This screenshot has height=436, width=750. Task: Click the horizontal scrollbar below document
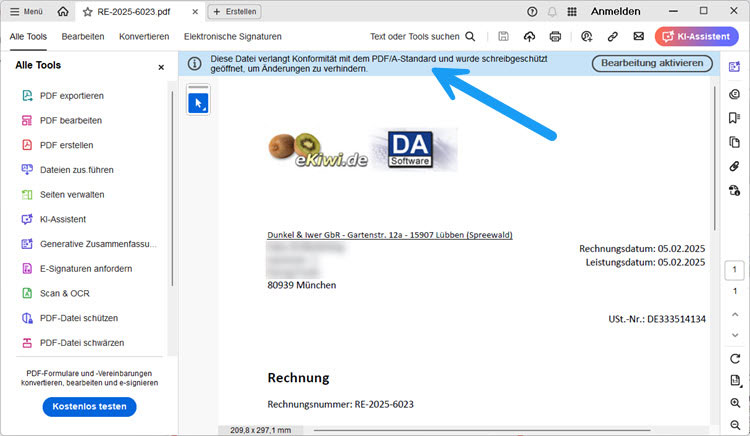(482, 430)
